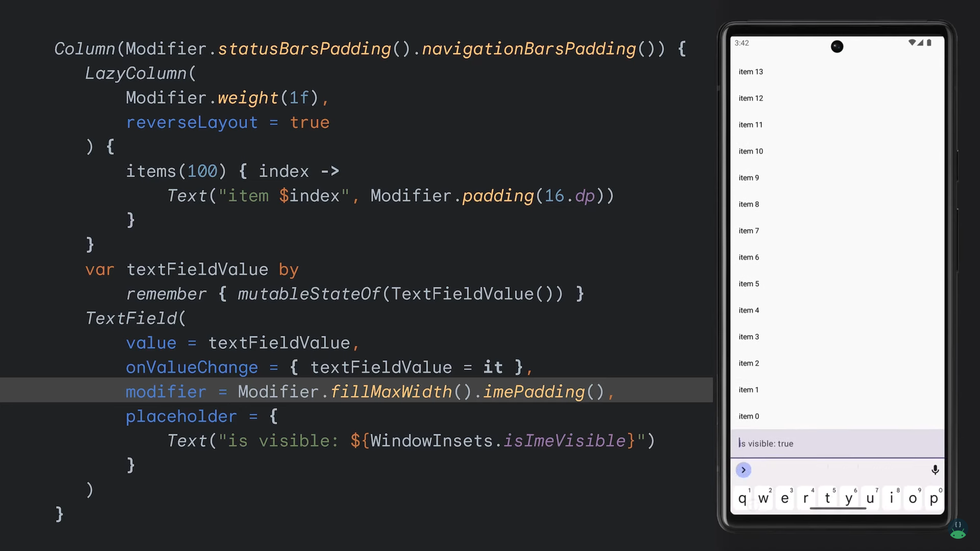Tap item 13 at the top of the list
Screen dimensions: 980x551
coord(750,71)
